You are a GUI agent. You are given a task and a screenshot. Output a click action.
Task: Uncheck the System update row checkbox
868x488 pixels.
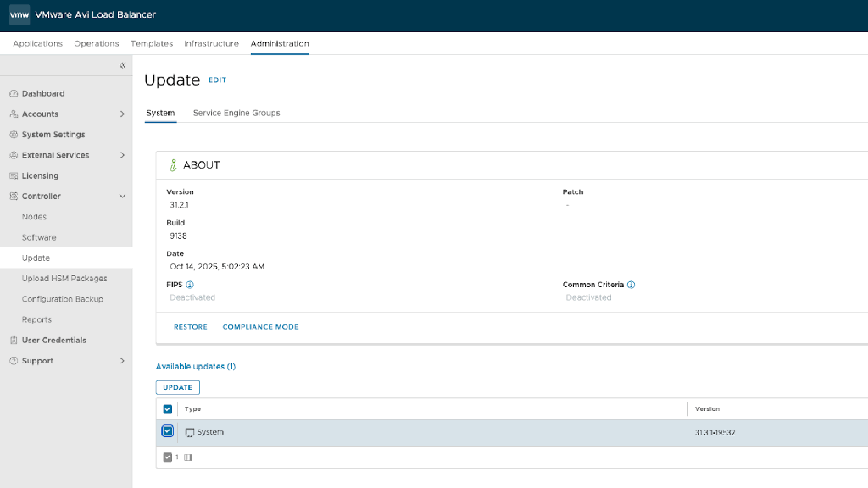(x=168, y=432)
